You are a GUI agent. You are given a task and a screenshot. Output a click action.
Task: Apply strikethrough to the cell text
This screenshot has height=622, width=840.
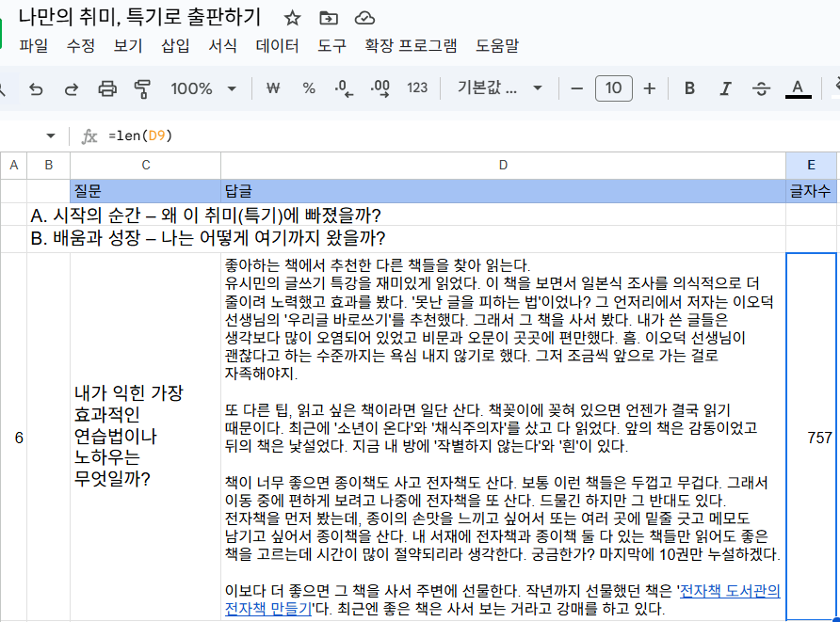tap(762, 88)
